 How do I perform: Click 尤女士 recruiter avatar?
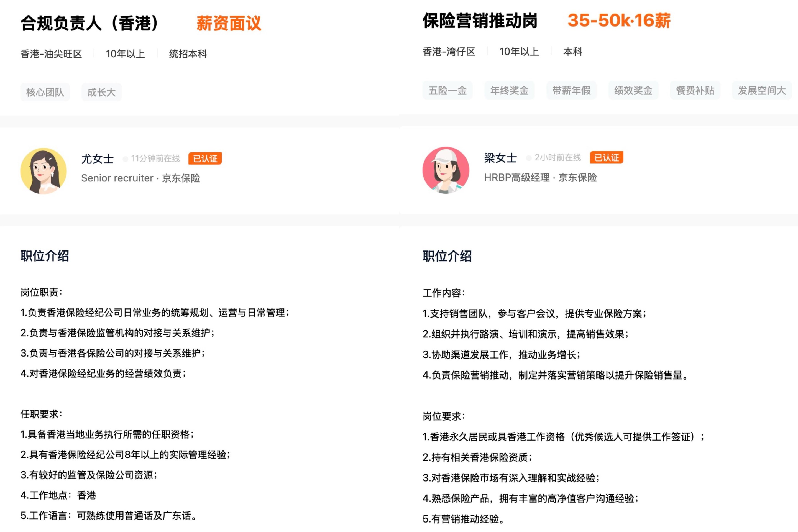coord(44,171)
